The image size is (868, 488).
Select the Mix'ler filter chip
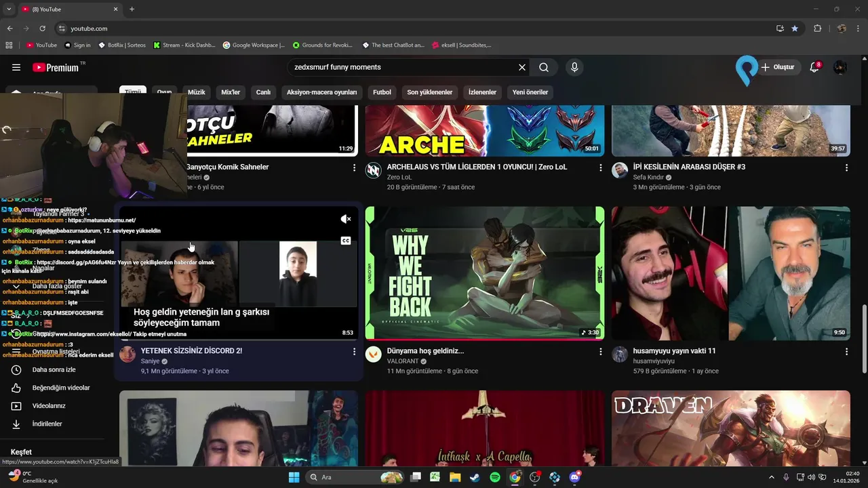click(231, 92)
